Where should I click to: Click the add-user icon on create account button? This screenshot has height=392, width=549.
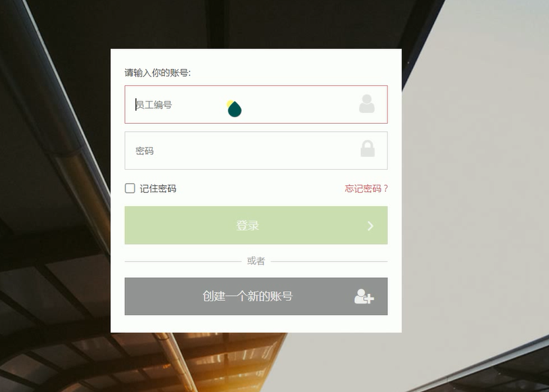click(364, 297)
